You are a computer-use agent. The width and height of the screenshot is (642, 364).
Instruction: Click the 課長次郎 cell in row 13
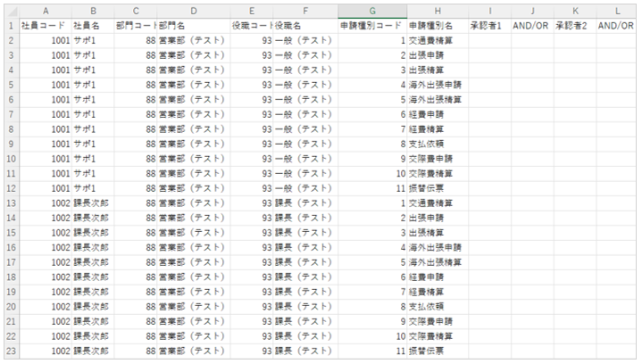(x=93, y=203)
